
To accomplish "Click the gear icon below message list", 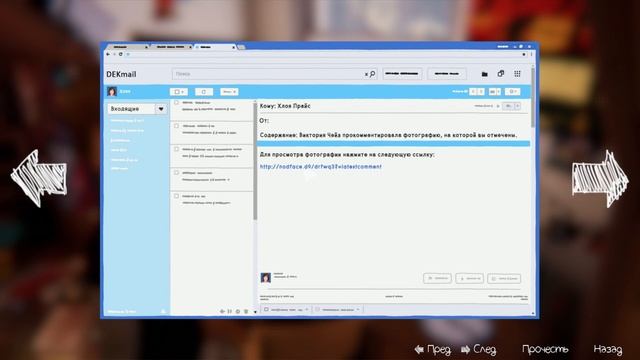I will (238, 311).
